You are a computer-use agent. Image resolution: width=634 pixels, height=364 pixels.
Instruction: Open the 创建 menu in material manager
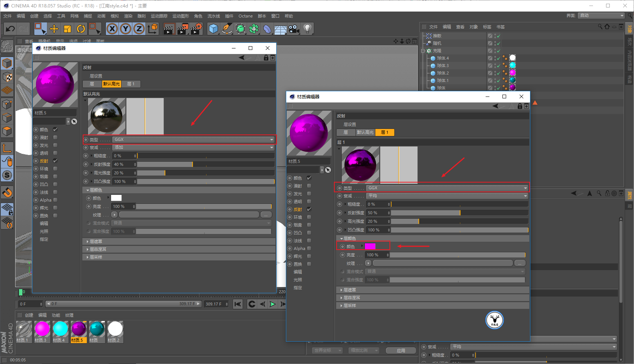pyautogui.click(x=29, y=315)
